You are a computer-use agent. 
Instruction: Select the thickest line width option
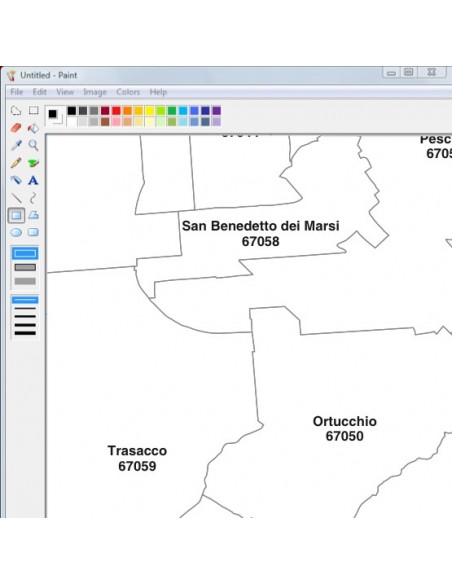click(x=25, y=333)
